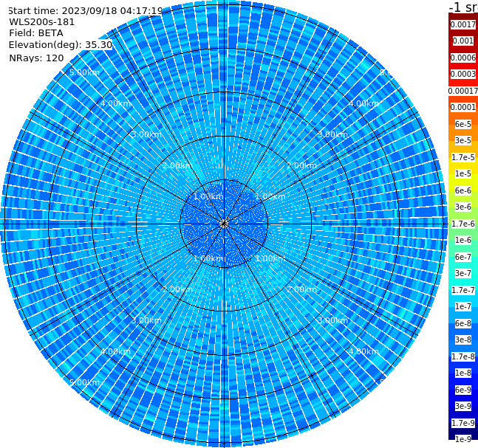
Task: Click the 1e-9 colorbar bottom label
Action: pyautogui.click(x=463, y=439)
